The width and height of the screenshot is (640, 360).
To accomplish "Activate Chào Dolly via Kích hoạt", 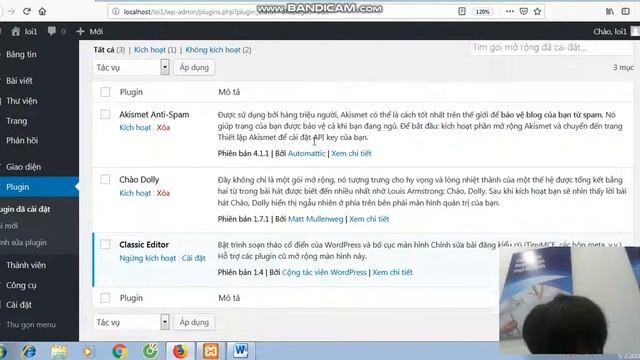I will pyautogui.click(x=135, y=193).
